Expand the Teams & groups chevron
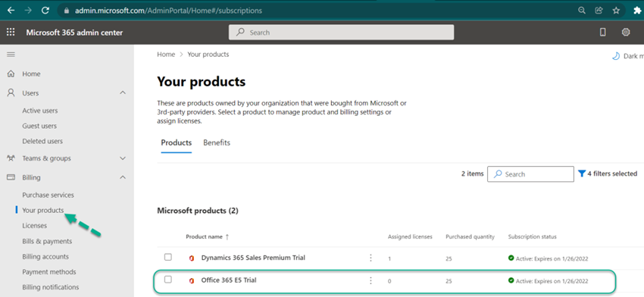This screenshot has height=297, width=644. pyautogui.click(x=123, y=158)
